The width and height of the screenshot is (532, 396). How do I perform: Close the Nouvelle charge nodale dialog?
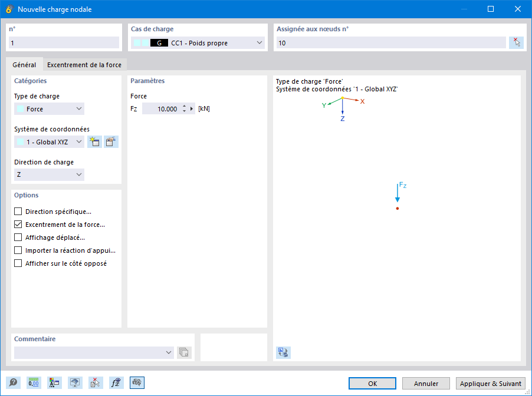tap(517, 9)
